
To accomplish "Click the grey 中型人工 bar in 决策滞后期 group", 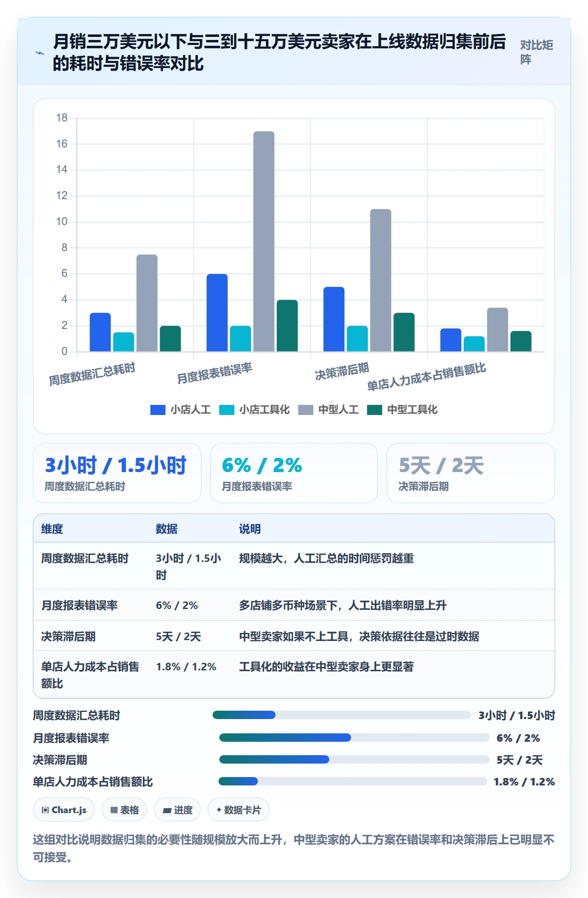I will [381, 280].
